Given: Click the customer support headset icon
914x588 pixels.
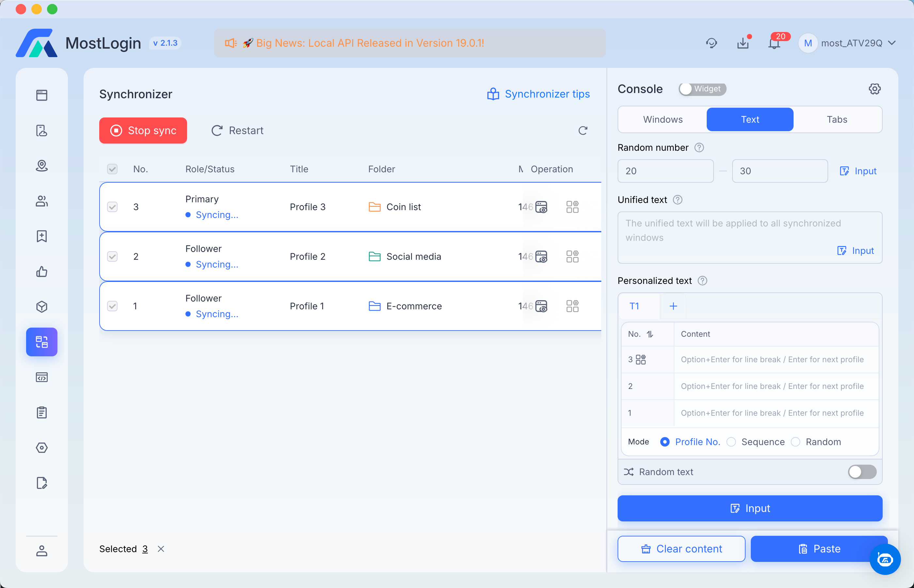Looking at the screenshot, I should [x=711, y=43].
